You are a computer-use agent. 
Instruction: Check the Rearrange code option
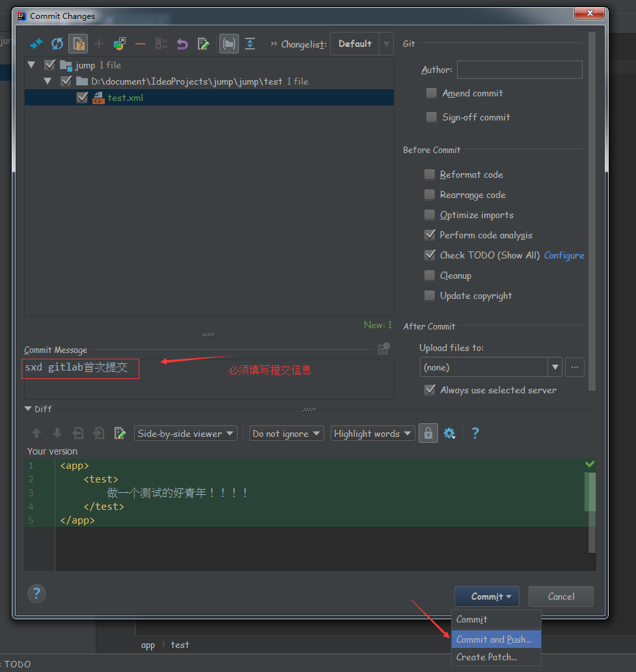[429, 194]
